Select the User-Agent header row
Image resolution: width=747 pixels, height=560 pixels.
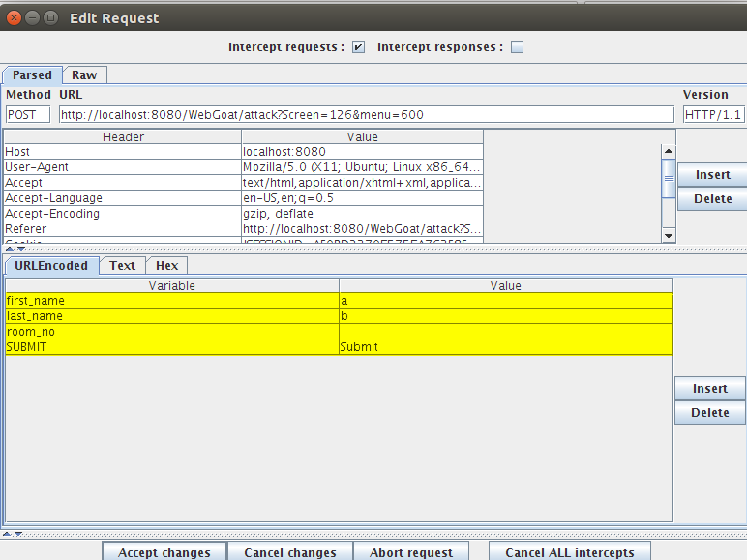point(244,167)
